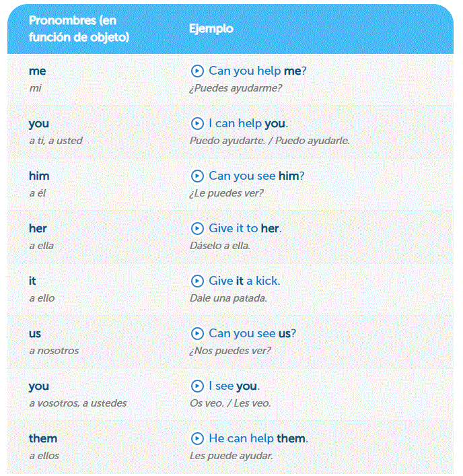
Task: Click the sentence "I can help you."
Action: 248,123
